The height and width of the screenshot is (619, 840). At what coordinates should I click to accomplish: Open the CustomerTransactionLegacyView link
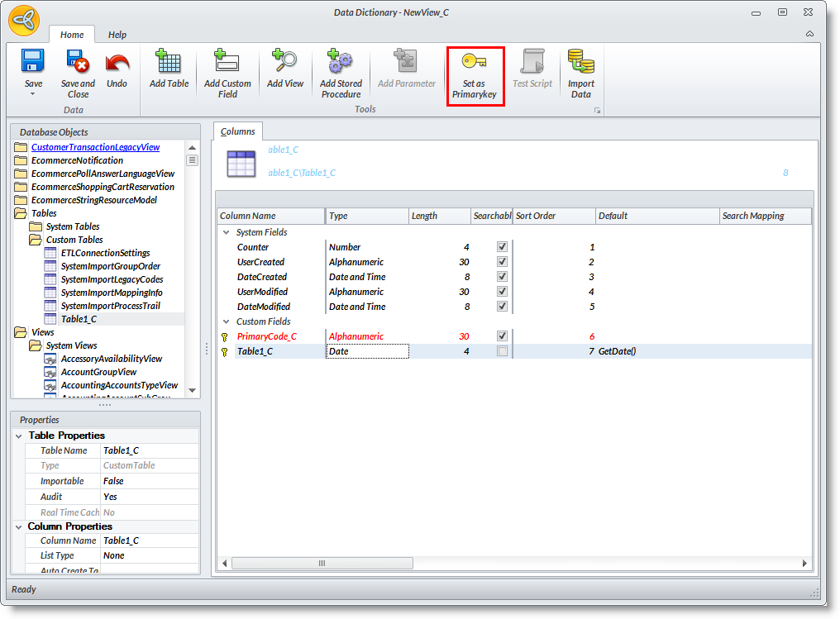coord(95,147)
